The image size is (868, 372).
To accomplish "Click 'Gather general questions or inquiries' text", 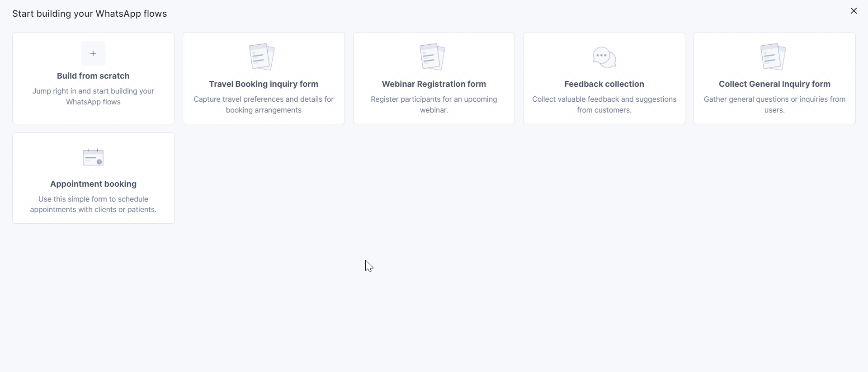I will coord(775,105).
